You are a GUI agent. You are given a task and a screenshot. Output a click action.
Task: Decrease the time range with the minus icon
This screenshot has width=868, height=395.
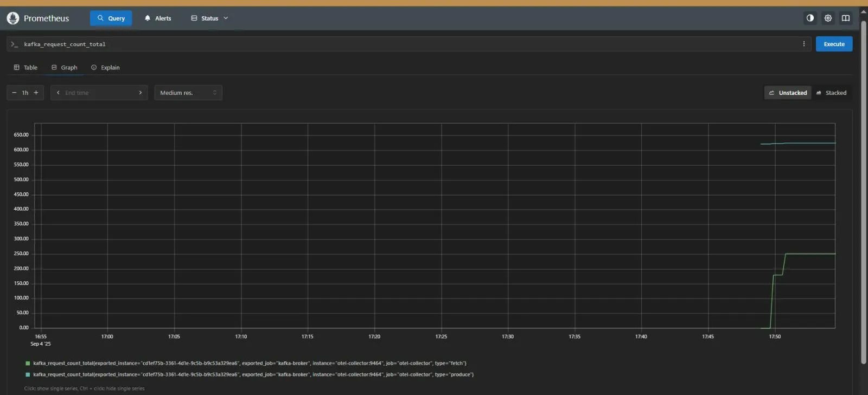[x=14, y=93]
